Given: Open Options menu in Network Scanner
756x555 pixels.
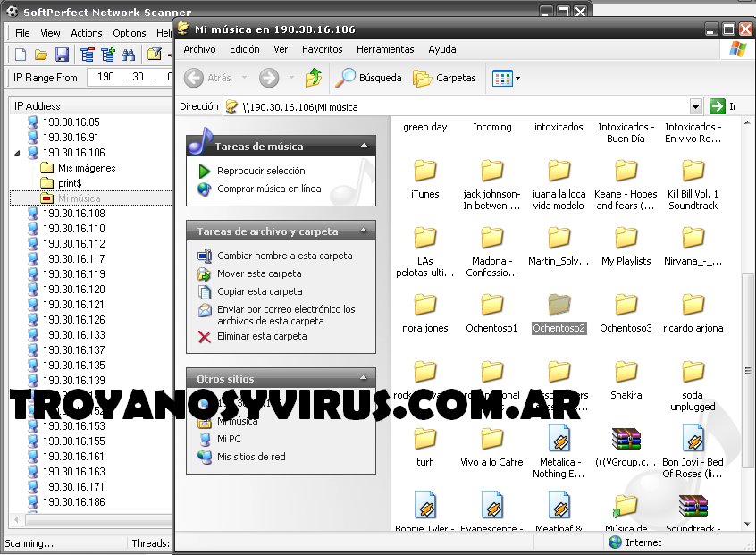Looking at the screenshot, I should (130, 33).
